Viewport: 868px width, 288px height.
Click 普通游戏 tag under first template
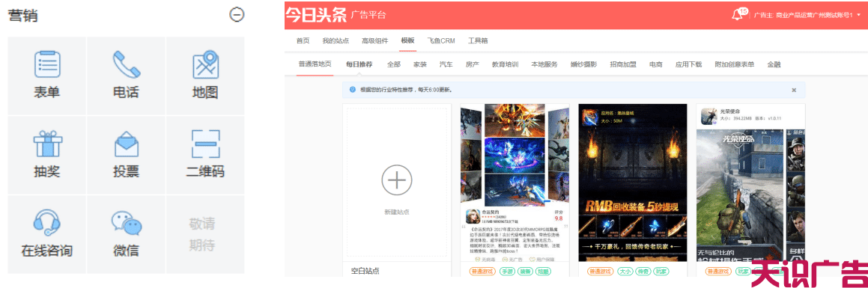[x=483, y=272]
